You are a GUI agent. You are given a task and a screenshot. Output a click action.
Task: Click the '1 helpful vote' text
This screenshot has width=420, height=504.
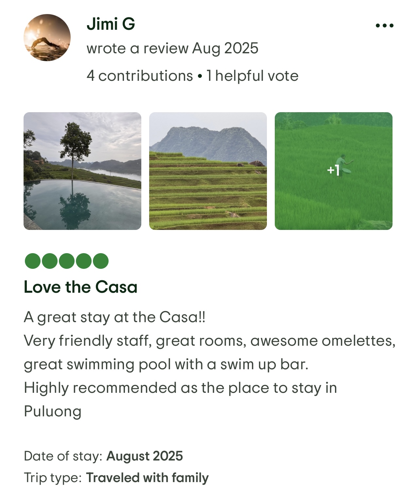[x=252, y=76]
